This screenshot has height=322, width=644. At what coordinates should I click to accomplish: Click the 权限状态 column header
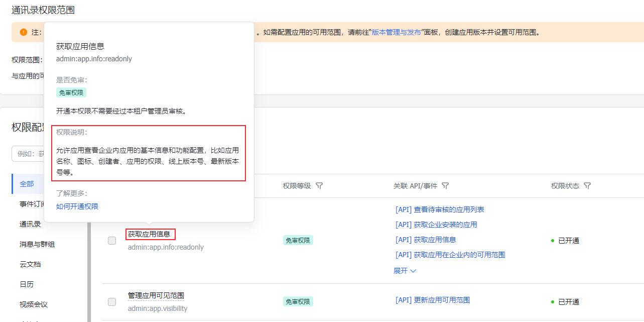pos(565,186)
